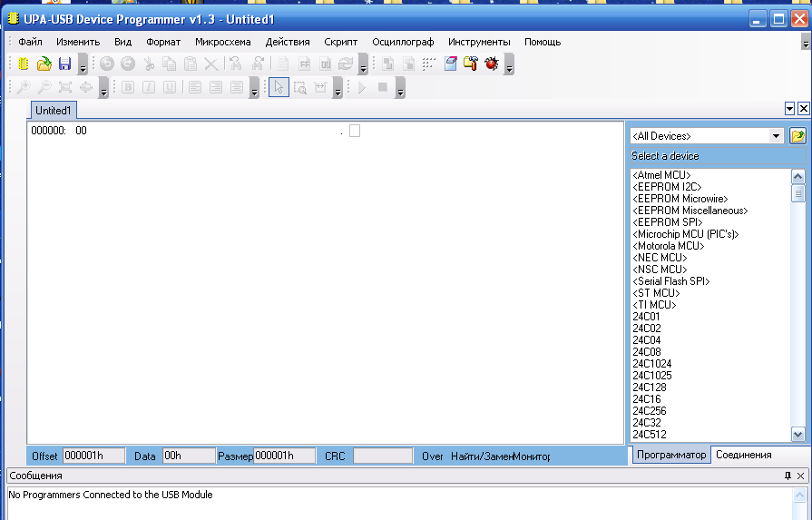The width and height of the screenshot is (812, 520).
Task: Expand script playback toolbar options arrow
Action: coord(400,87)
